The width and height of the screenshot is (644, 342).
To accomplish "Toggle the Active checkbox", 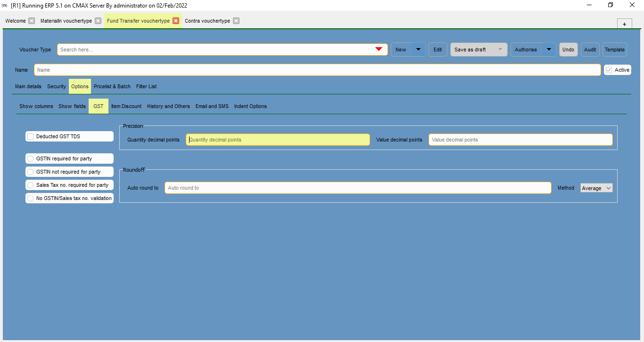I will (x=609, y=70).
